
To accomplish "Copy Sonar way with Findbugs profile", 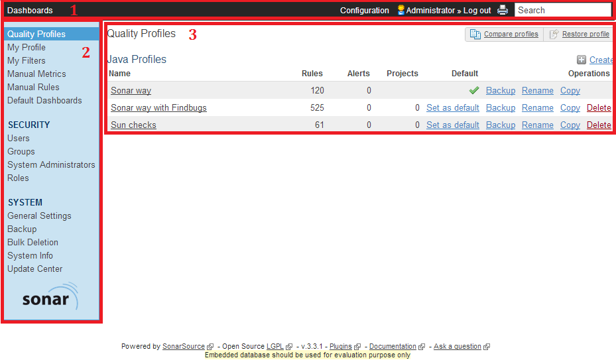I will pos(570,108).
